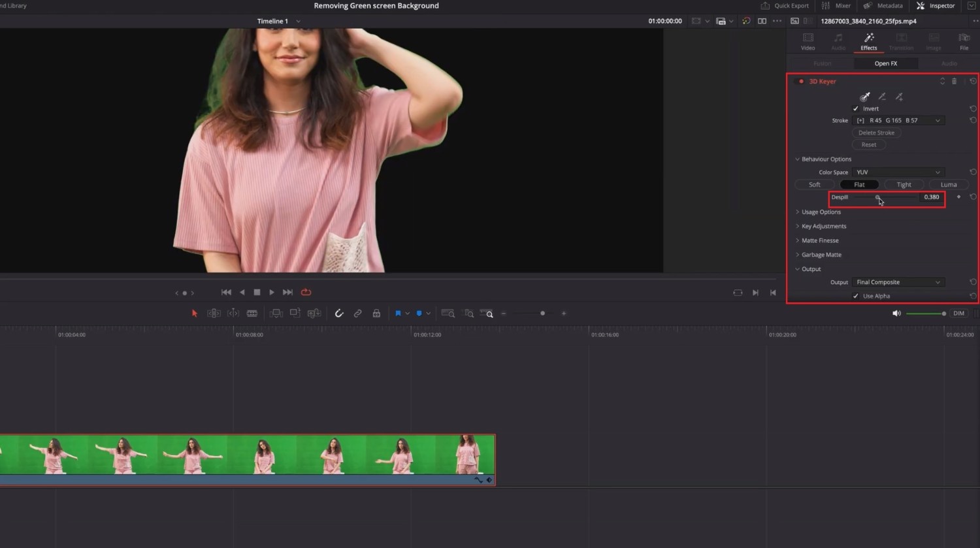Uncheck the Use Alpha checkbox
This screenshot has height=548, width=980.
click(856, 297)
